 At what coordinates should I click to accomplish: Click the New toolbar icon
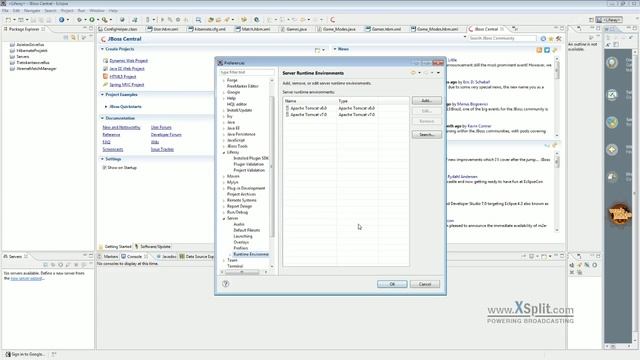[8, 20]
